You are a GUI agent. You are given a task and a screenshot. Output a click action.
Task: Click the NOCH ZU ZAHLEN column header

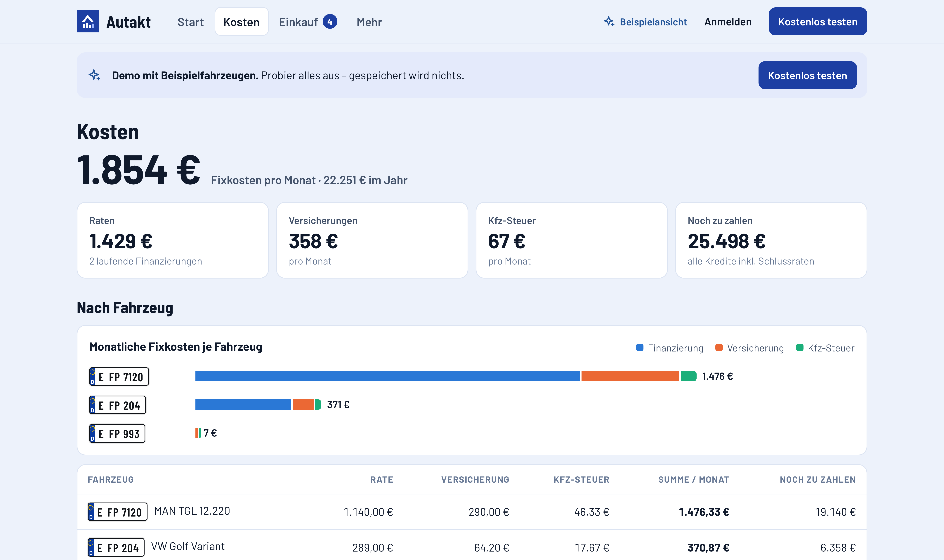point(818,480)
